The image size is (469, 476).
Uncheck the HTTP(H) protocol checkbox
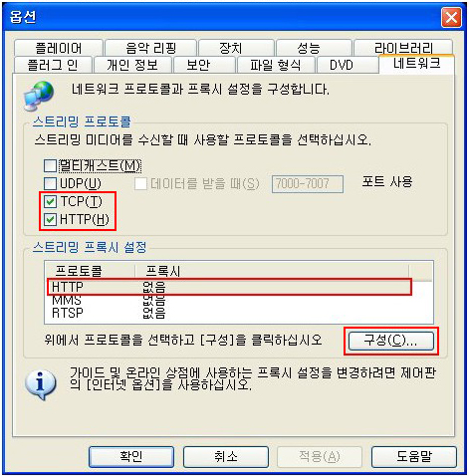click(50, 219)
